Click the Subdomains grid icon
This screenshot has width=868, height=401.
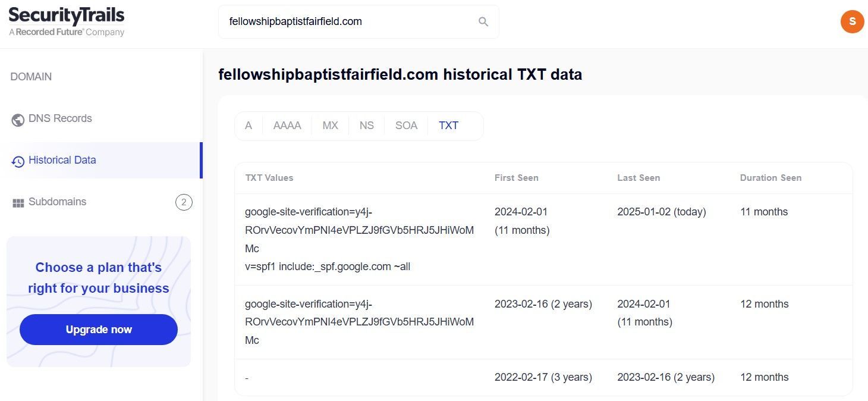pos(18,203)
